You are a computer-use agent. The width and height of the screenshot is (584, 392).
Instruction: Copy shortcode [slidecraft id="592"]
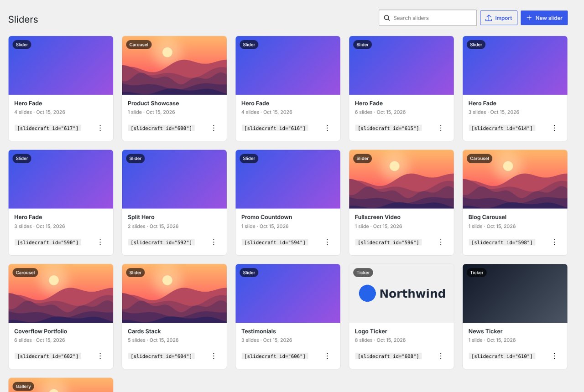click(x=161, y=242)
